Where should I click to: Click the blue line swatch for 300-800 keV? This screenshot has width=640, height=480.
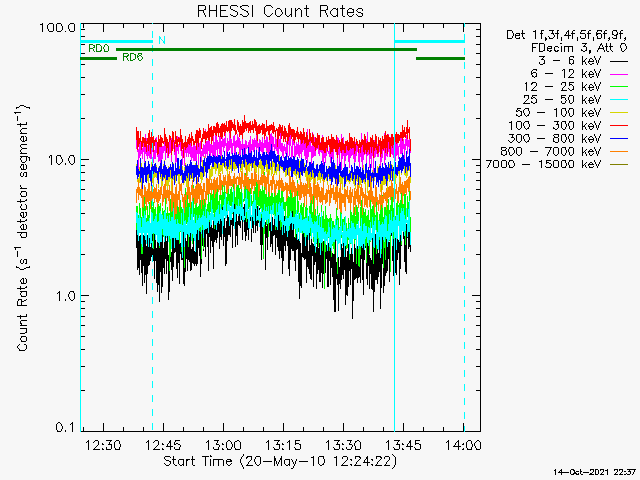coord(619,139)
